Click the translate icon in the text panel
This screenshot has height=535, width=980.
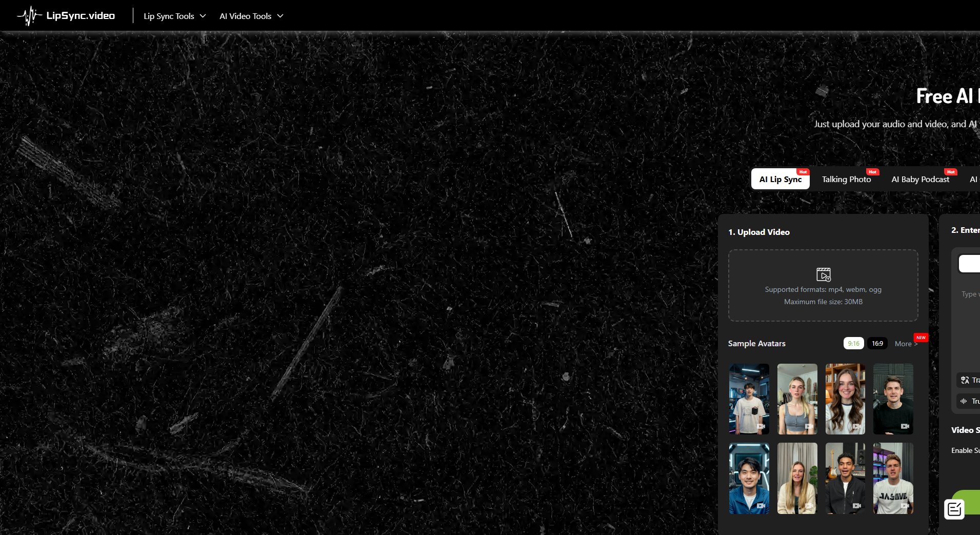point(965,380)
